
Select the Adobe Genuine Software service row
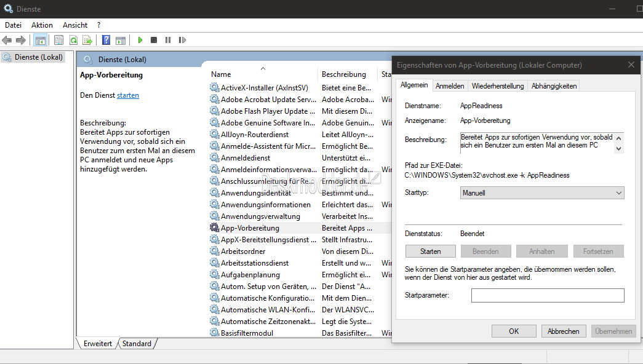point(300,122)
